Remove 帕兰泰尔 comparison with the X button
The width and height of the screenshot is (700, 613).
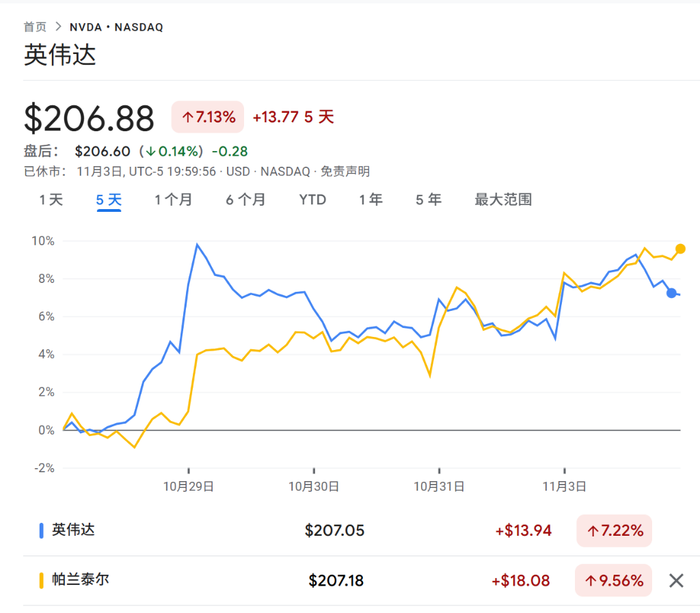point(676,580)
